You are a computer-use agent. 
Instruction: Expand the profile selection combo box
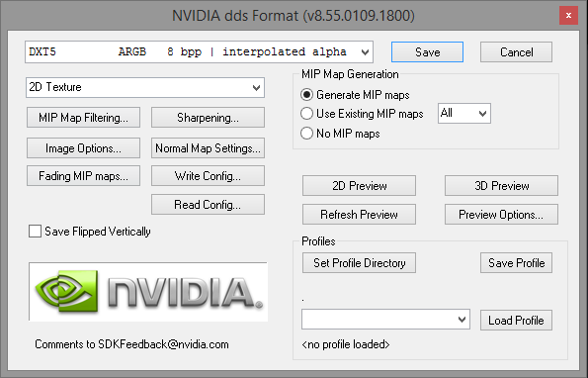pyautogui.click(x=385, y=320)
